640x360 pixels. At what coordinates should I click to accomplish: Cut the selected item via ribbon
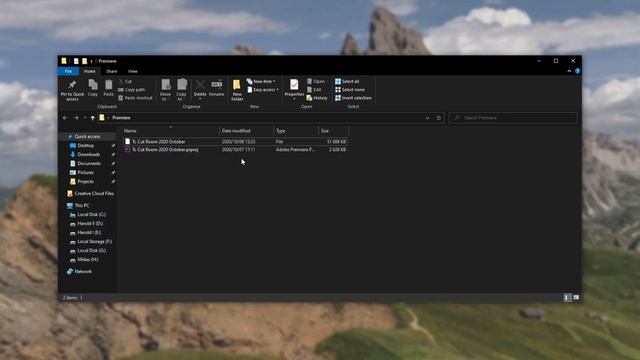(125, 82)
